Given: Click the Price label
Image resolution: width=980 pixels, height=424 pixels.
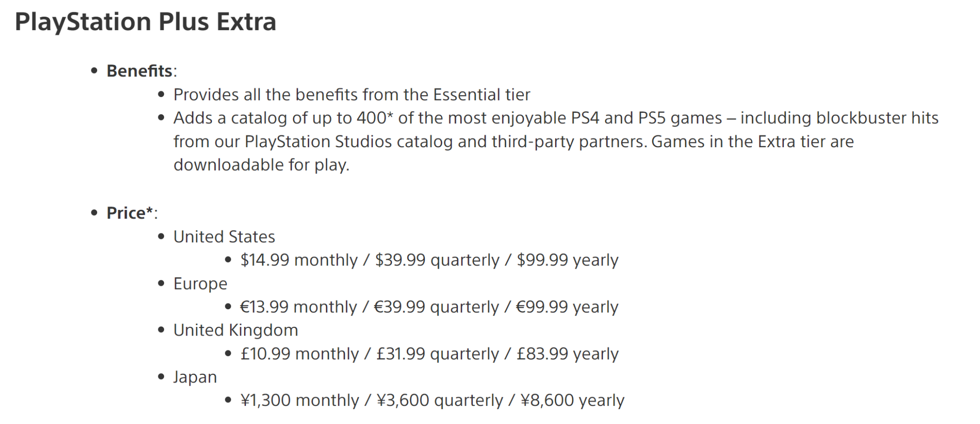Looking at the screenshot, I should coord(130,213).
